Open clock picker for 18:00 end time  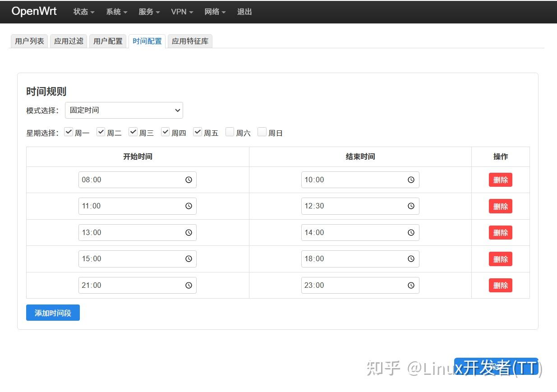point(411,259)
